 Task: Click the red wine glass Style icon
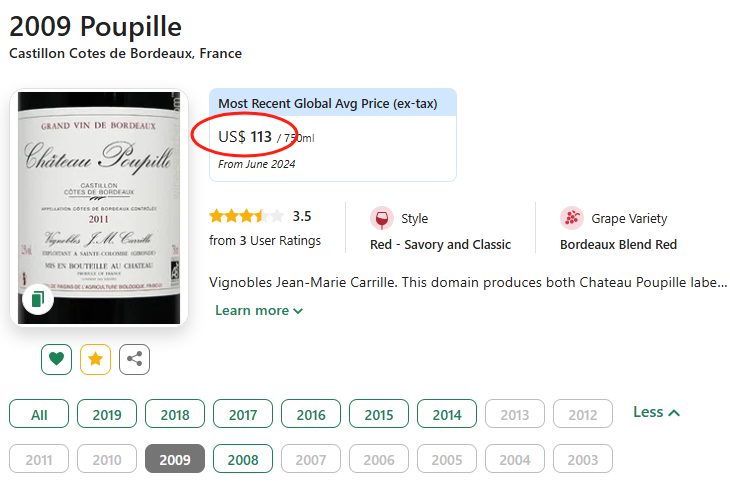point(381,218)
